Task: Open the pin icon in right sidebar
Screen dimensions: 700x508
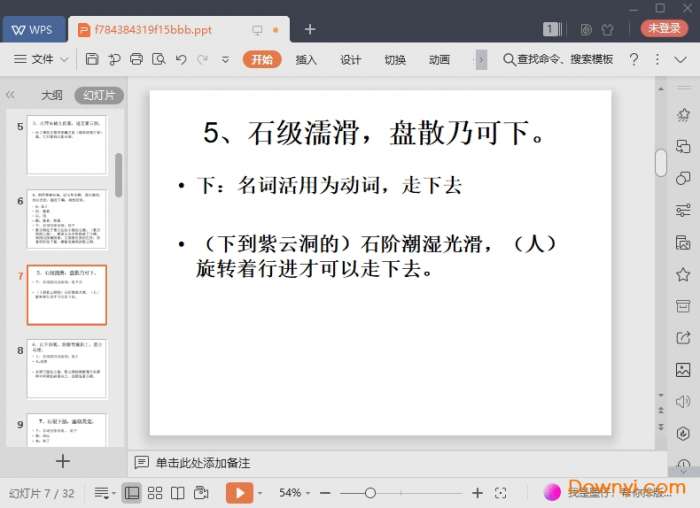Action: 683,115
